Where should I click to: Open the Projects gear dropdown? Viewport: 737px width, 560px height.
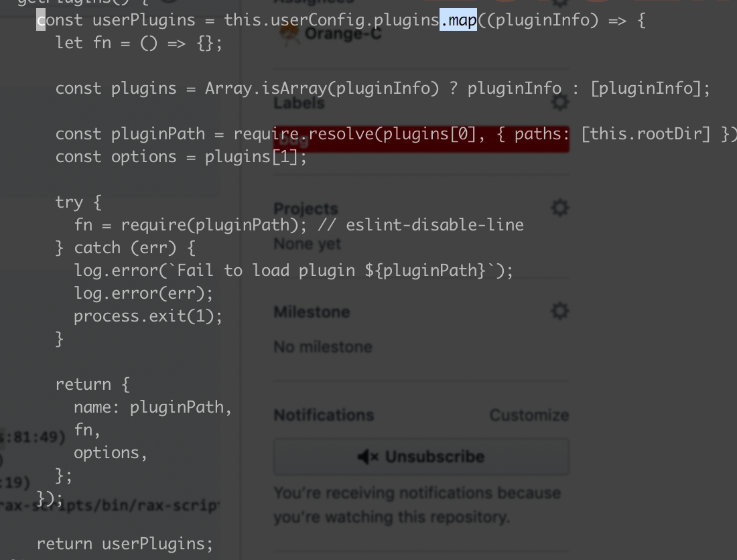[559, 208]
